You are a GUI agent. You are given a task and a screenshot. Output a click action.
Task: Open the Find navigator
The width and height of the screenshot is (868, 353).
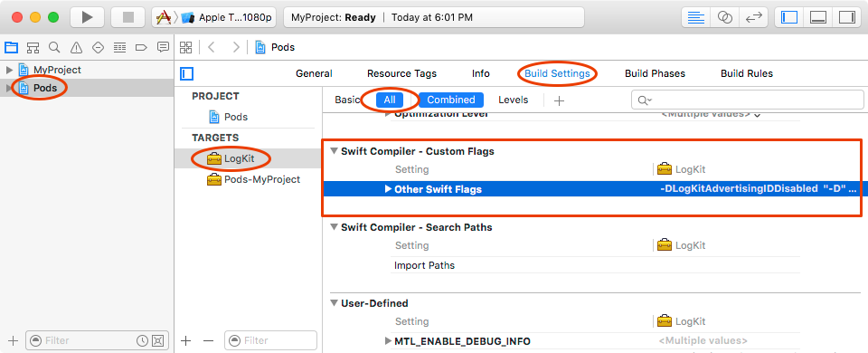54,47
